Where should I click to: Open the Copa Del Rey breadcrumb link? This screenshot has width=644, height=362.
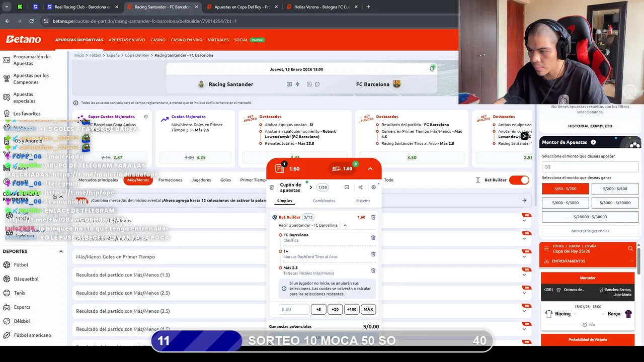(137, 55)
